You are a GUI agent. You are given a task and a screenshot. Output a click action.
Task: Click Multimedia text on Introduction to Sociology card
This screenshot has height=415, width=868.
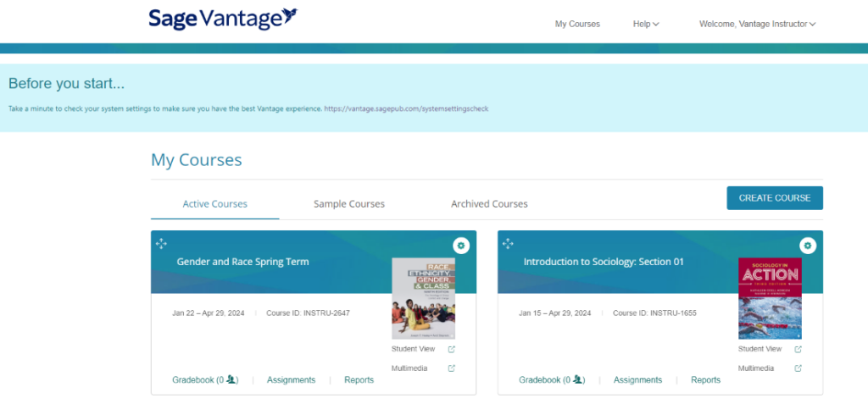756,368
